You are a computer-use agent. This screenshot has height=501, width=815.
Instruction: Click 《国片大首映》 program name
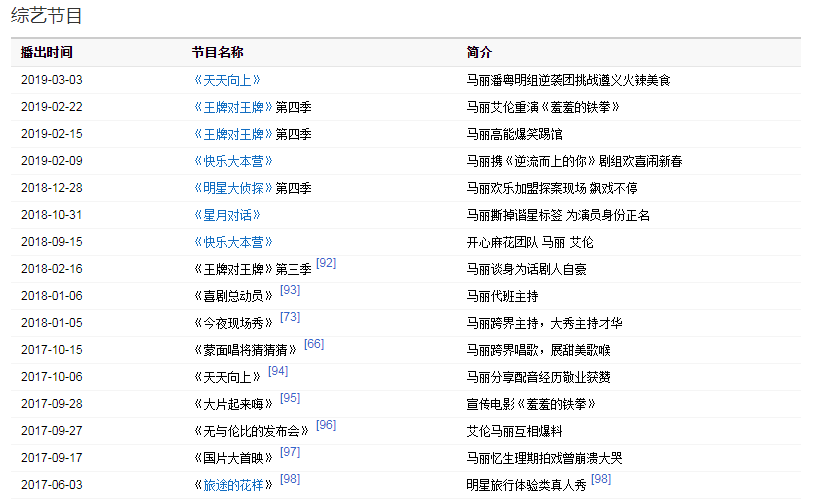[233, 458]
